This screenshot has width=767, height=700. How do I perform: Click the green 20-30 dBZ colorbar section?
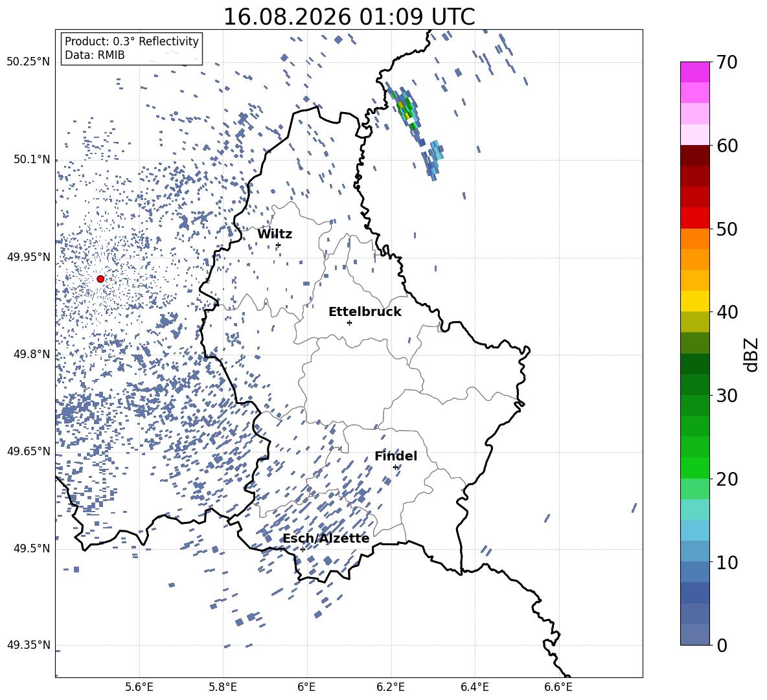[694, 436]
